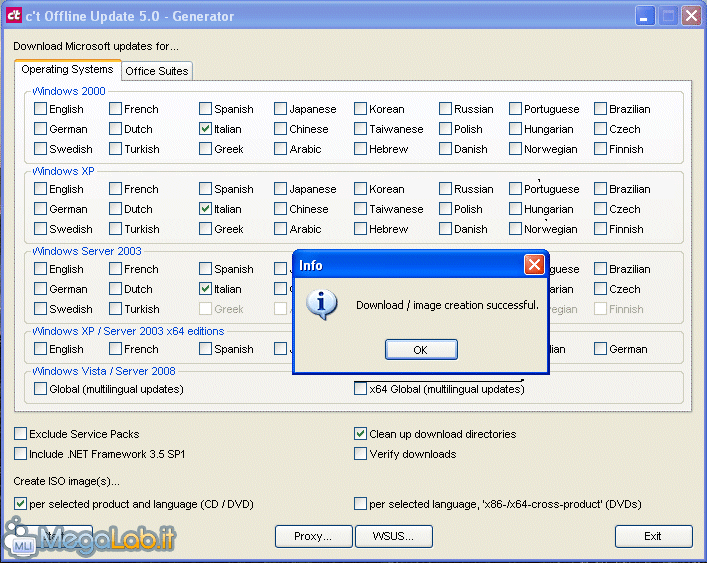Click the 'Download Microsoft updates for...' label
Screen dimensions: 707x563
pyautogui.click(x=96, y=46)
